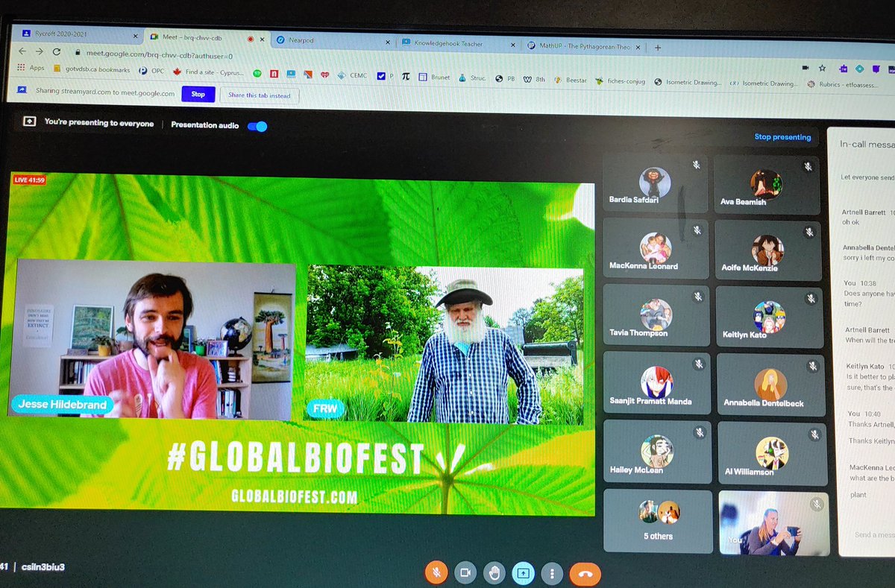Switch to the MathUP Pythagorean Theorem tab
This screenshot has height=588, width=895.
582,45
